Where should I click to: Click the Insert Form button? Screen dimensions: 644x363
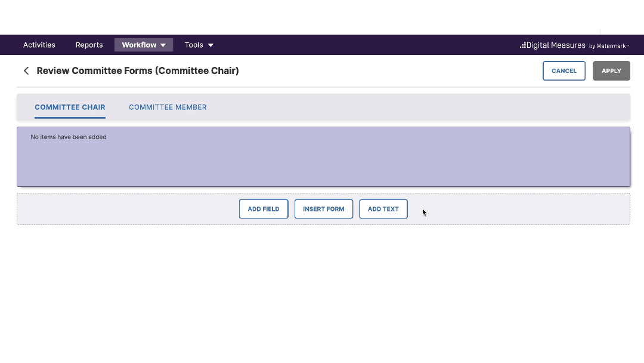pos(324,209)
